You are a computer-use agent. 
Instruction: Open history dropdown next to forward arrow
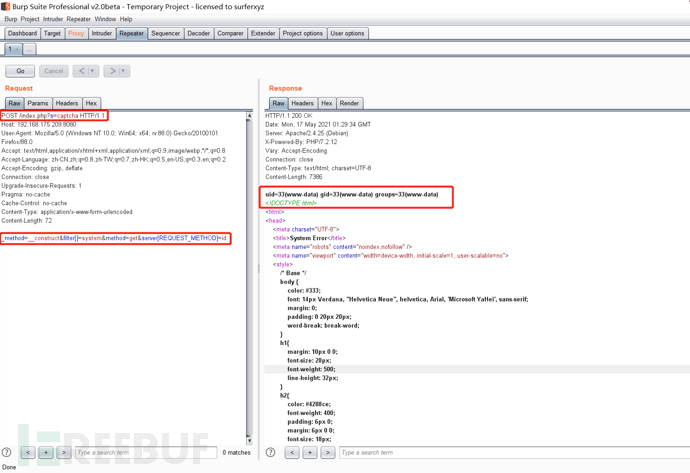tap(124, 71)
